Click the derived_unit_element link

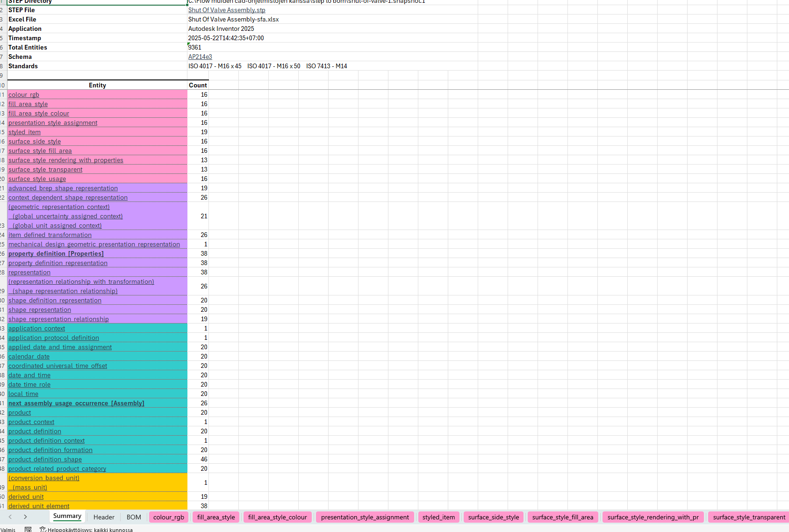[x=39, y=506]
